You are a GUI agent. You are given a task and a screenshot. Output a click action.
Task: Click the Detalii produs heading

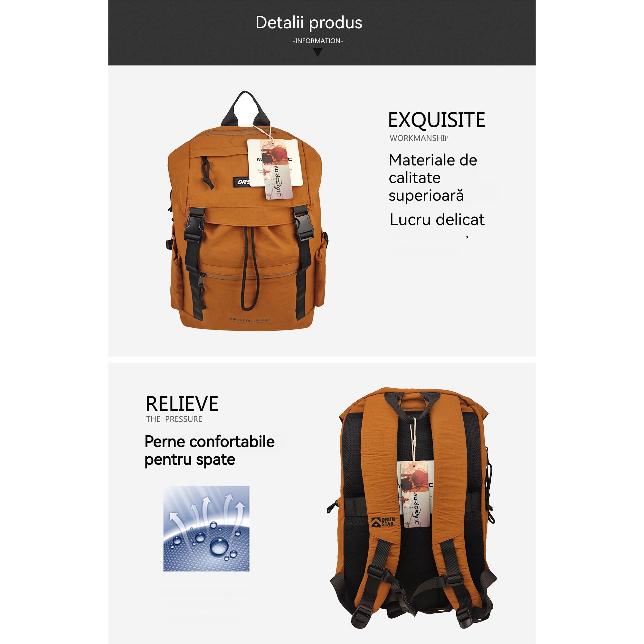click(309, 23)
